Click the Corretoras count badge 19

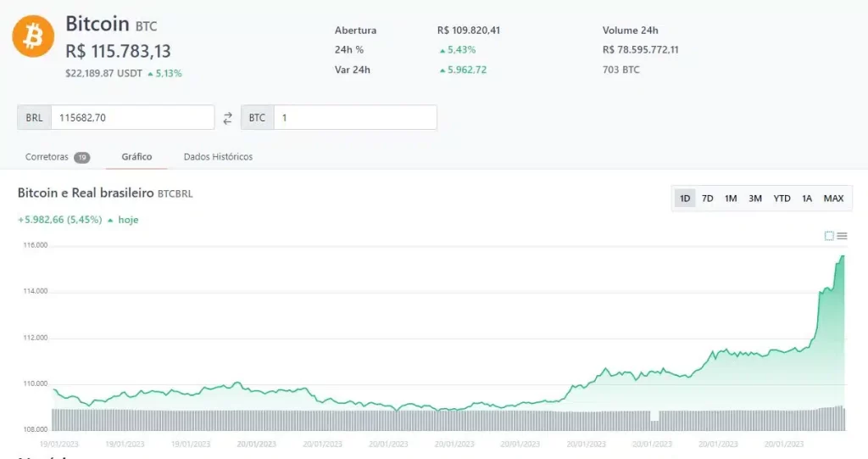(82, 158)
